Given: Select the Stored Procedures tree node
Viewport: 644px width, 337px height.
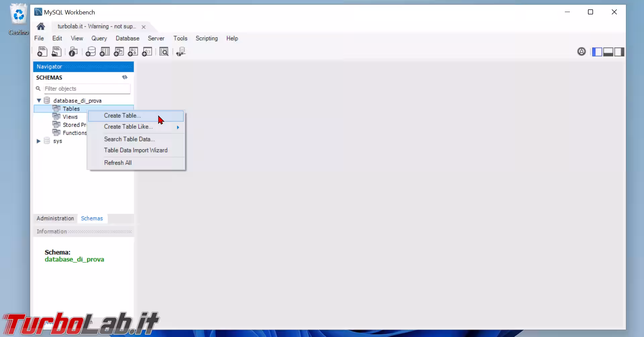Looking at the screenshot, I should (74, 125).
